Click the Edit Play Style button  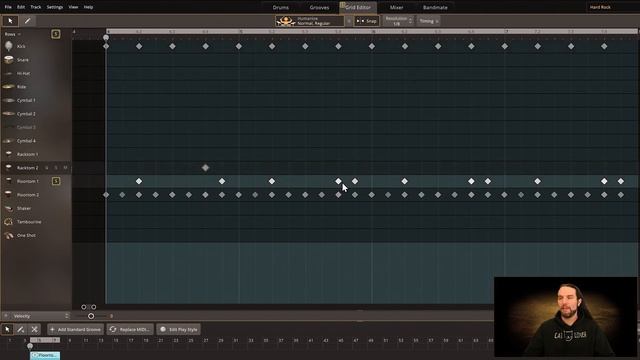point(178,329)
